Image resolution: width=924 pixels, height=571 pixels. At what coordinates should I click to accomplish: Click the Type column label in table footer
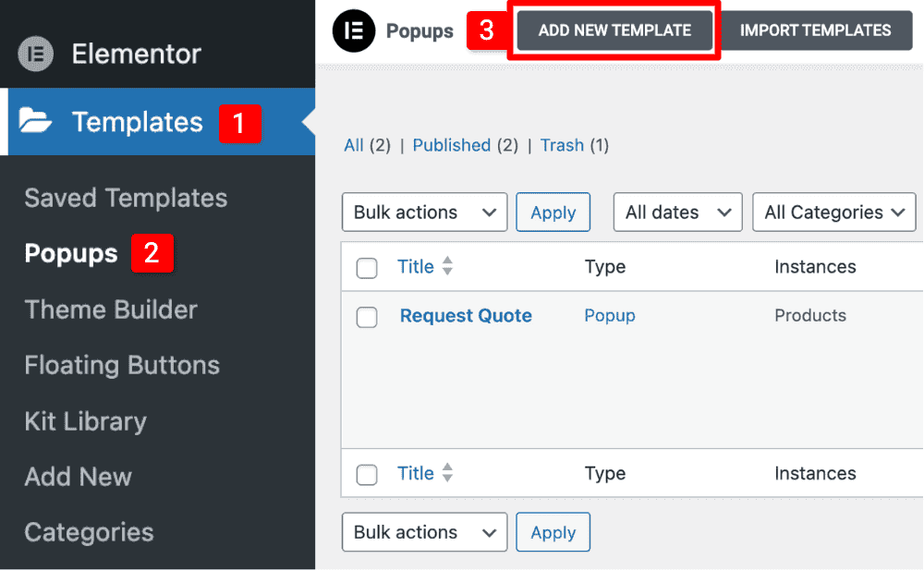(605, 474)
